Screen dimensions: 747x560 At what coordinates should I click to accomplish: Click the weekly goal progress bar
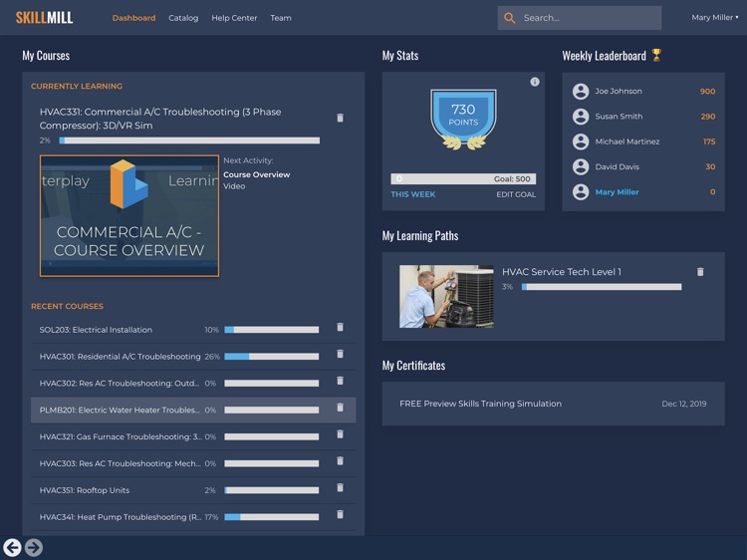[463, 178]
